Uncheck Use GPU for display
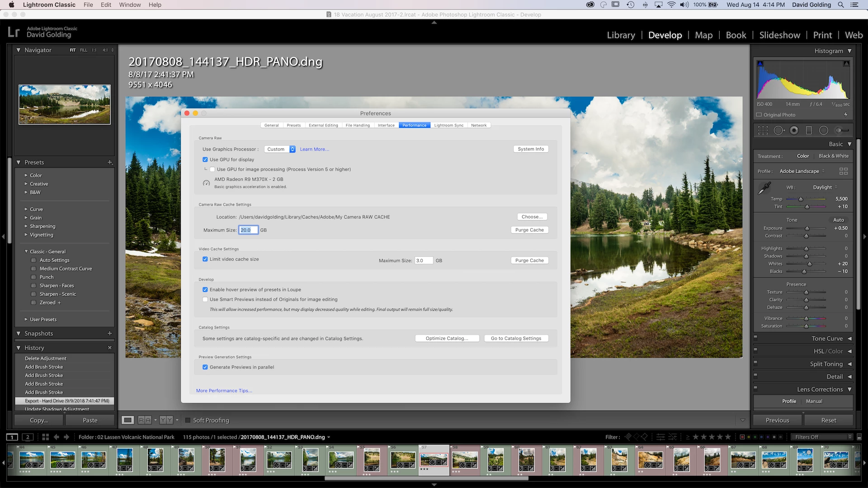 click(x=205, y=160)
